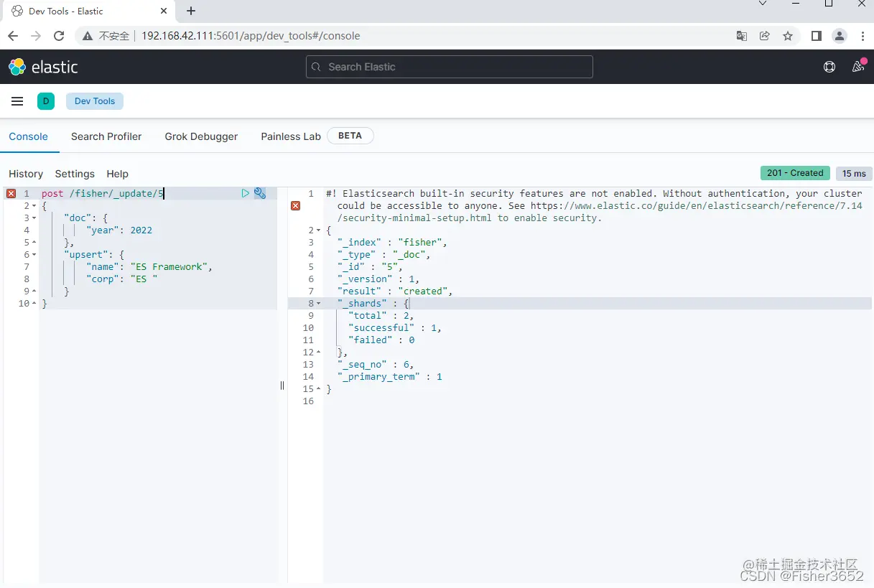Viewport: 874px width, 588px height.
Task: Open the request wrench options
Action: [260, 193]
